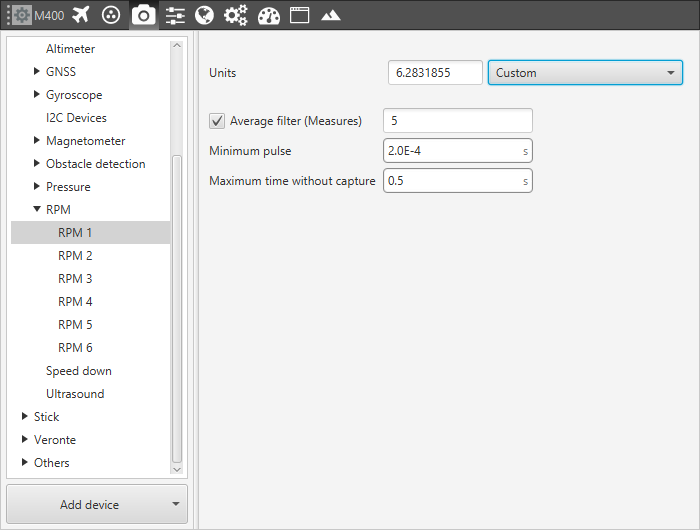
Task: Click the Units value field 6.2831855
Action: pos(435,73)
